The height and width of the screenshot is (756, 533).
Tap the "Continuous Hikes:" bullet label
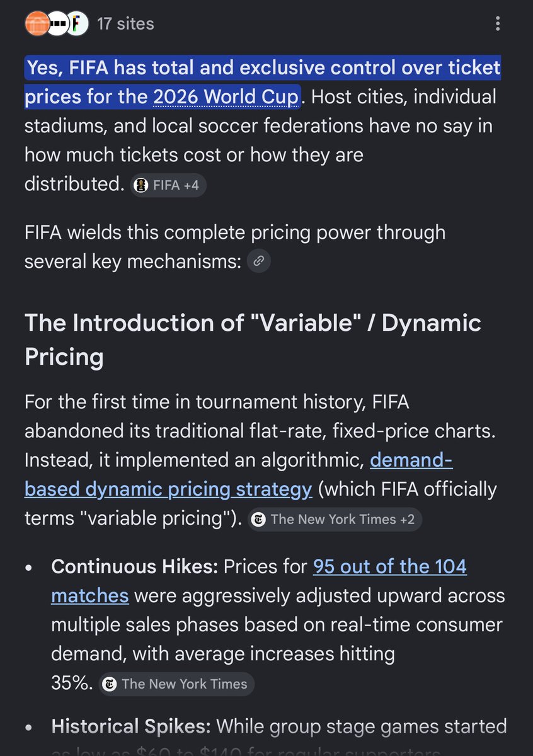tap(134, 566)
